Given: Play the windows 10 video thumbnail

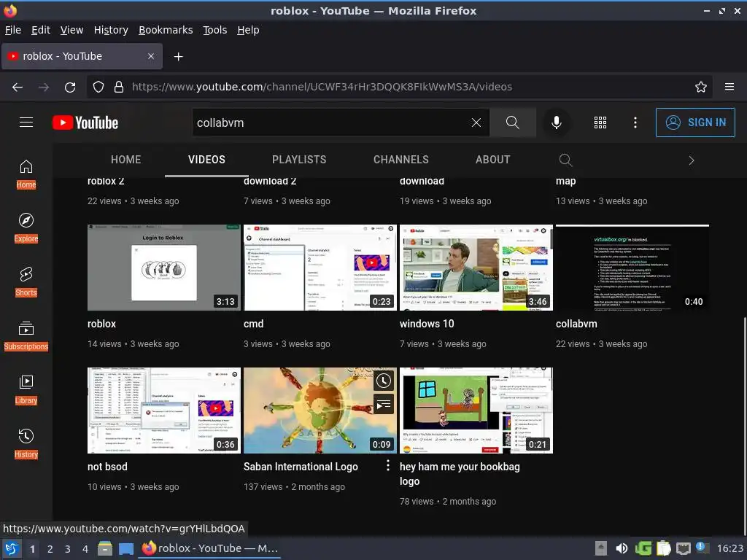Looking at the screenshot, I should (x=476, y=268).
